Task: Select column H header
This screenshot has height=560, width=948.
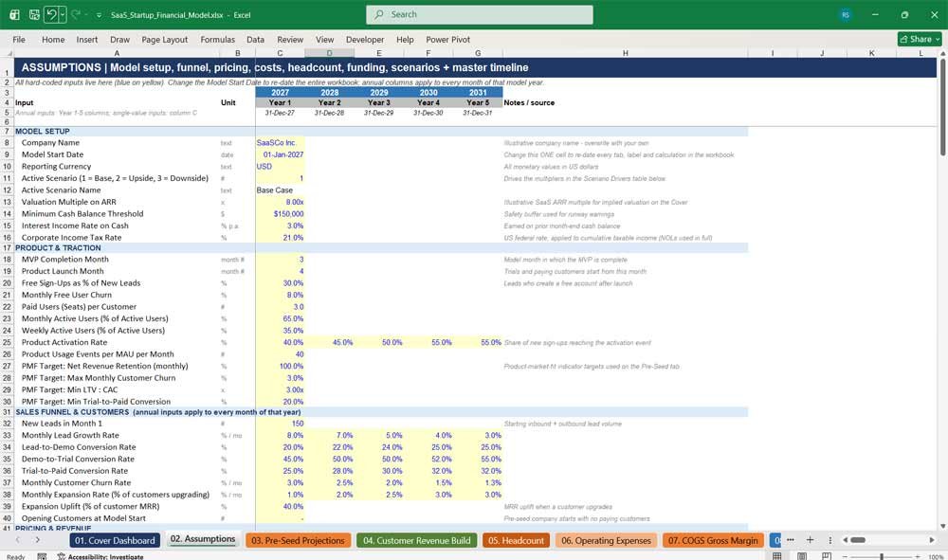Action: click(625, 53)
